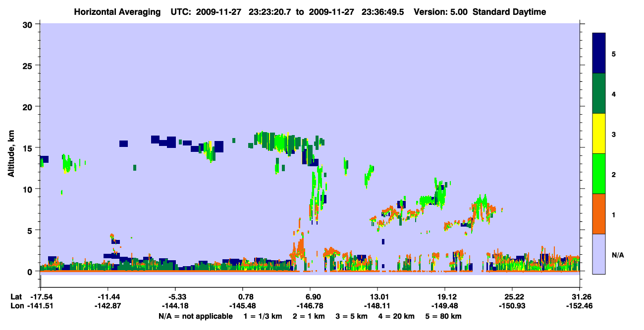644x330 pixels.
Task: Click '2 = 1 km' in the footer legend
Action: coord(308,316)
